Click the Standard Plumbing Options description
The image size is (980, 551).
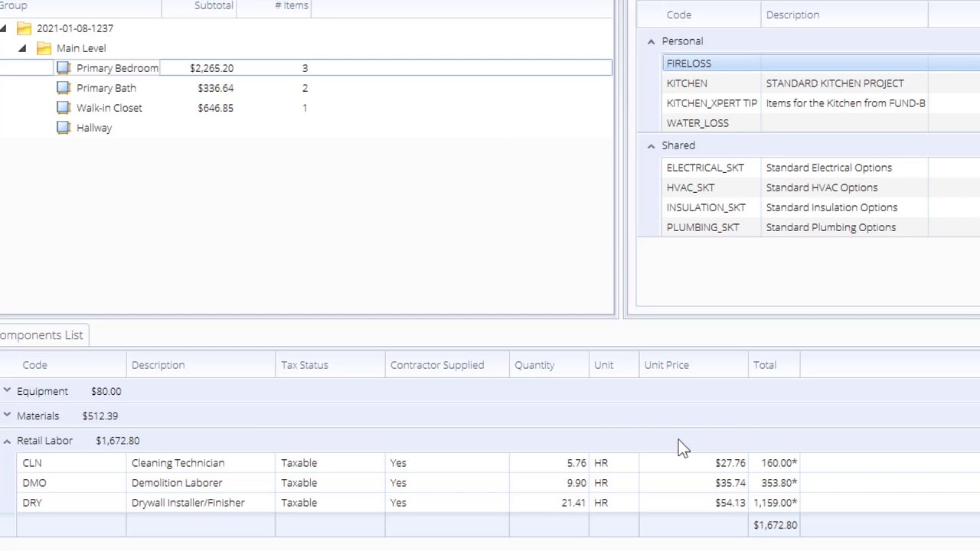pos(831,227)
